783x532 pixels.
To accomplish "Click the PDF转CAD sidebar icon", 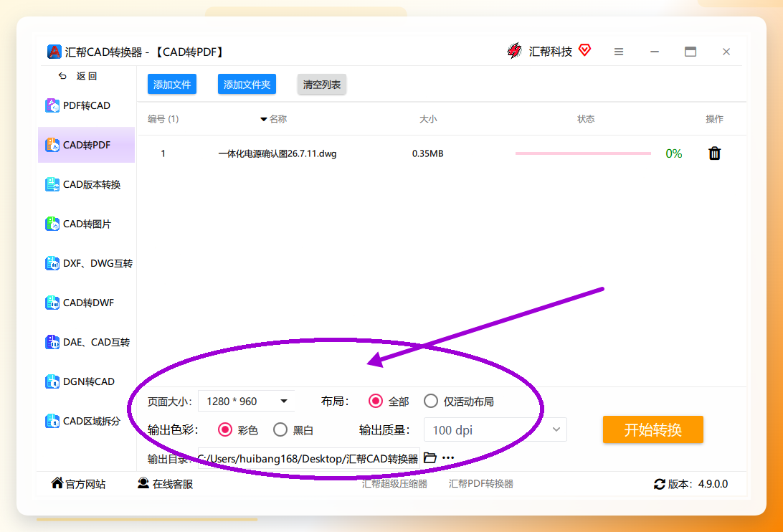I will [52, 105].
